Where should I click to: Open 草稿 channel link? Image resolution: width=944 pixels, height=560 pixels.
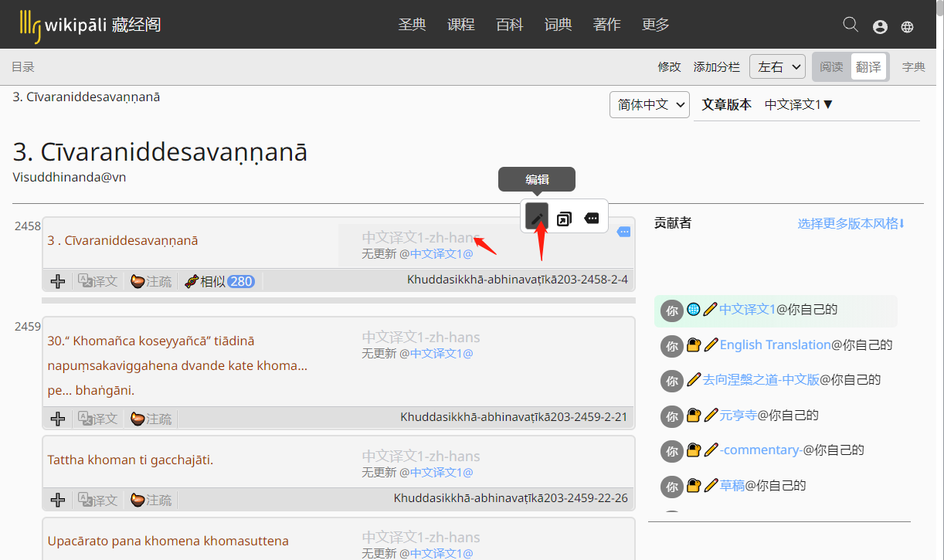[732, 486]
